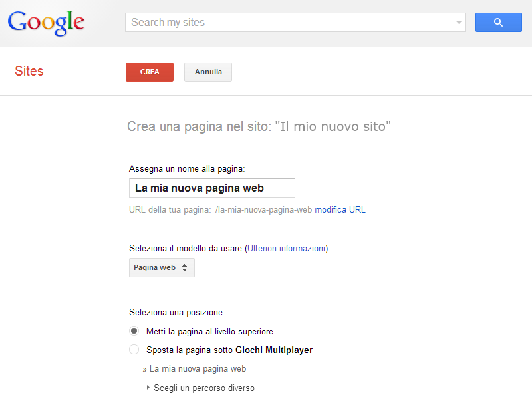Open the modifica URL link

tap(341, 209)
